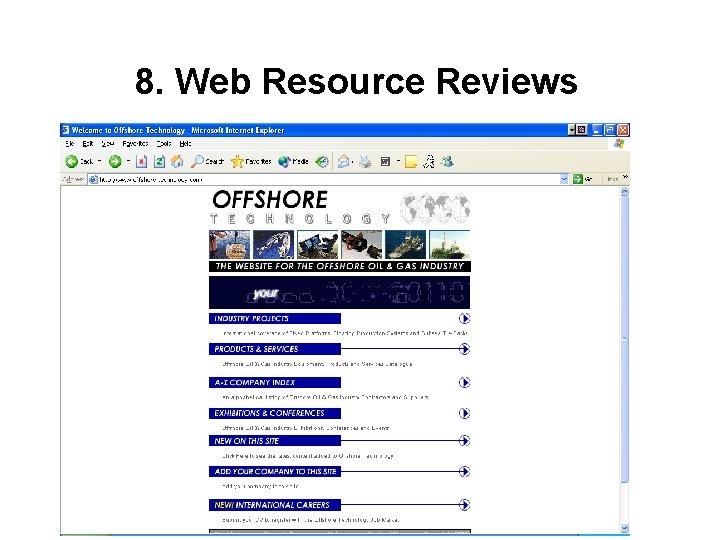Open the Favorites menu
This screenshot has width=720, height=540.
[135, 144]
